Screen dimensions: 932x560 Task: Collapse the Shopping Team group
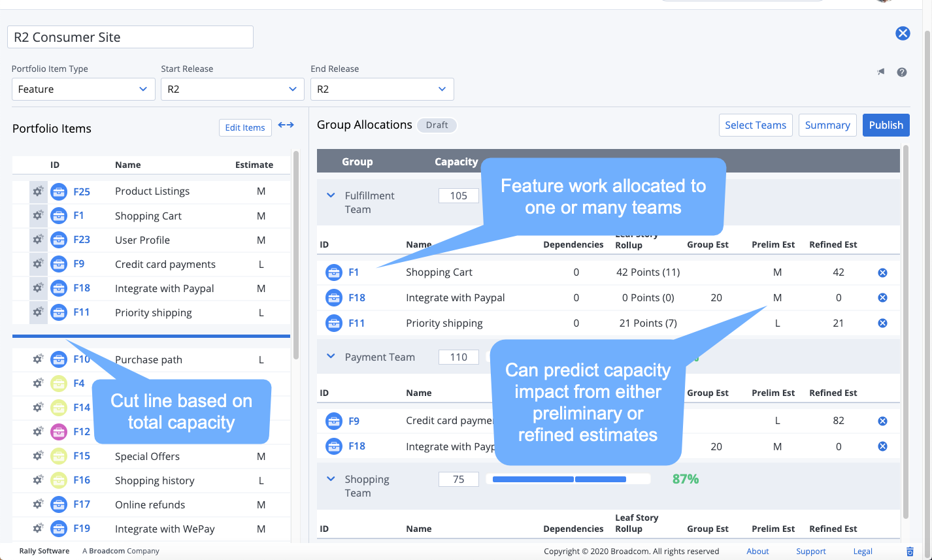pyautogui.click(x=331, y=479)
